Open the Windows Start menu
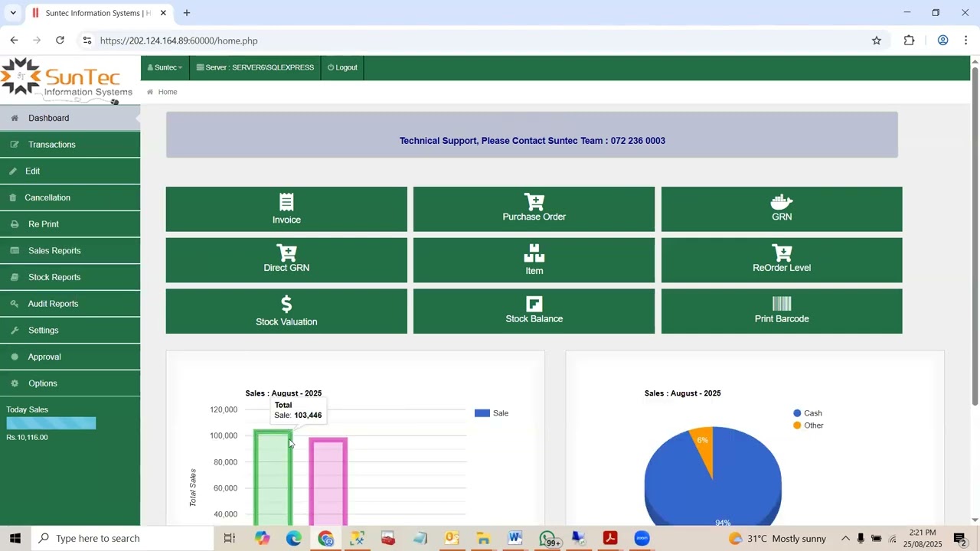Image resolution: width=980 pixels, height=551 pixels. tap(15, 539)
